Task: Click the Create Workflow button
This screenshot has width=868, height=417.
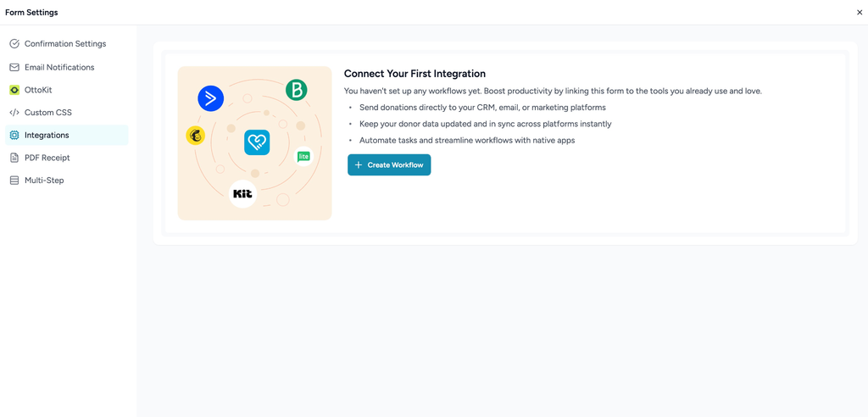Action: [x=389, y=165]
